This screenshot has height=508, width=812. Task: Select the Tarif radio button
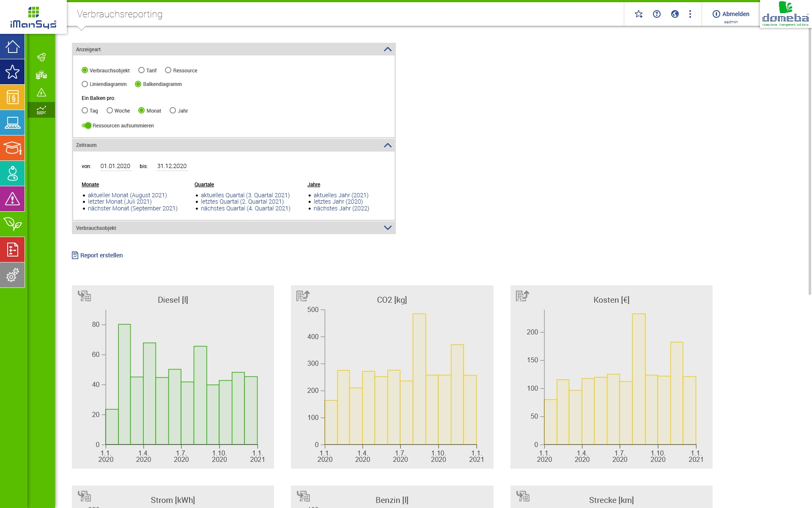[142, 70]
